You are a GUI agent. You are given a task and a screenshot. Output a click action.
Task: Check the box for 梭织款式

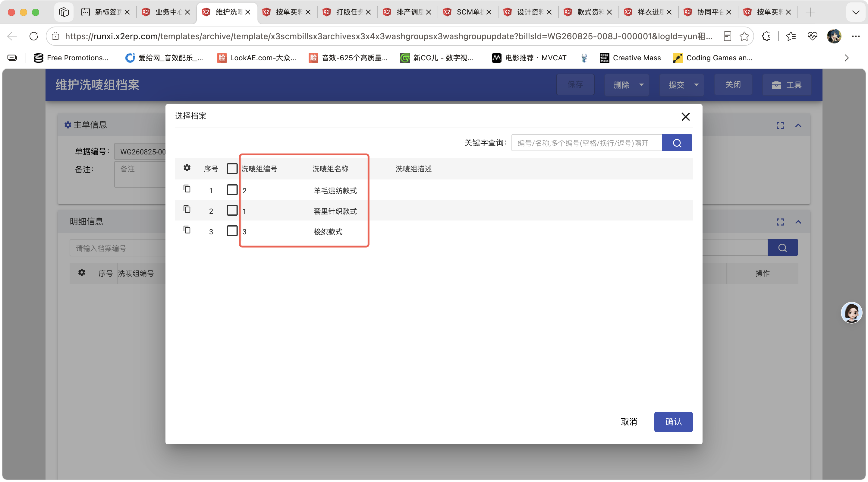tap(232, 231)
